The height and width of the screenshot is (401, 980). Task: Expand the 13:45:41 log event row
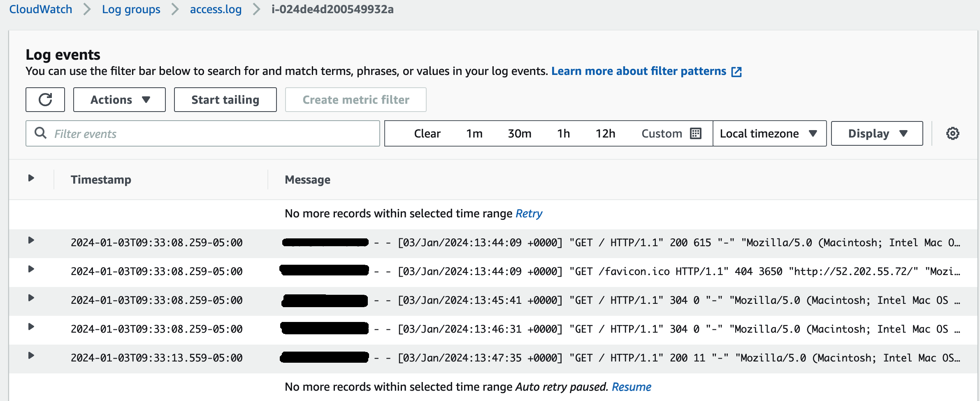pos(31,298)
